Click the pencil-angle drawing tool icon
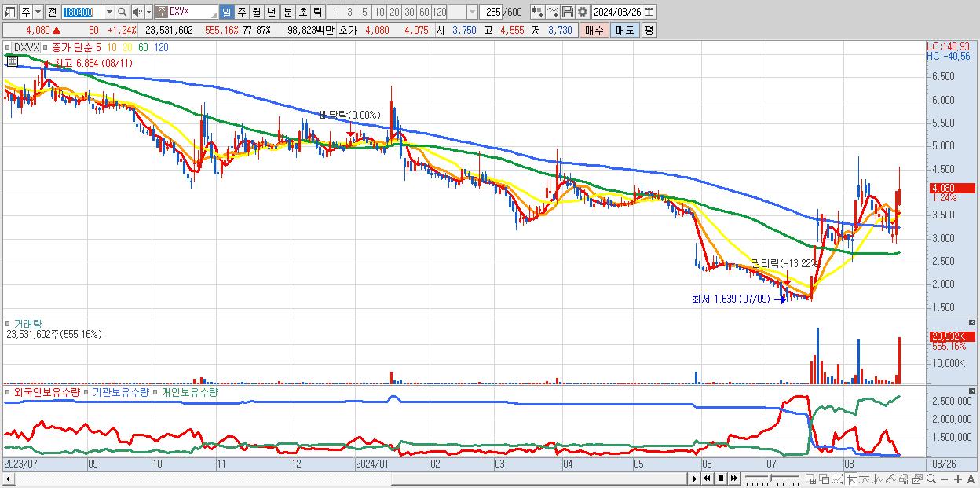 coord(891,479)
